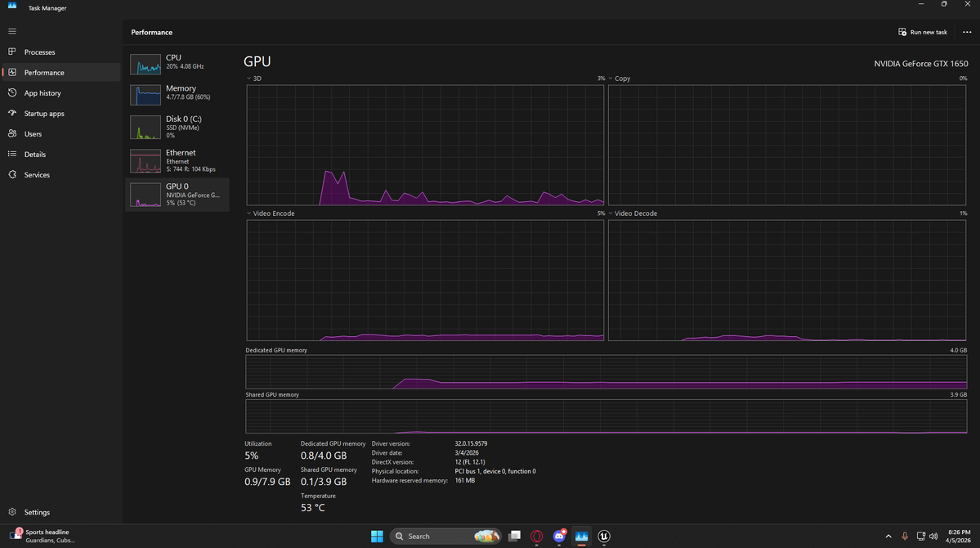
Task: Click the Task Manager title bar icon
Action: pos(12,6)
